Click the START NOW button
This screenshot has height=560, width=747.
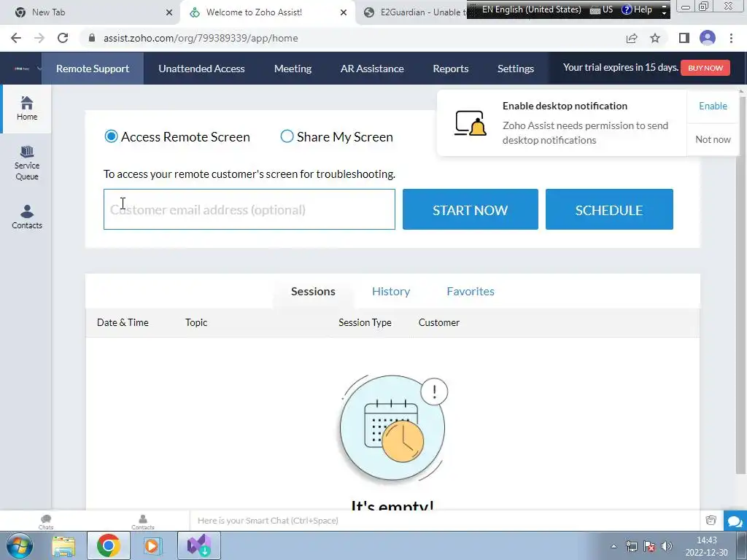pos(471,209)
